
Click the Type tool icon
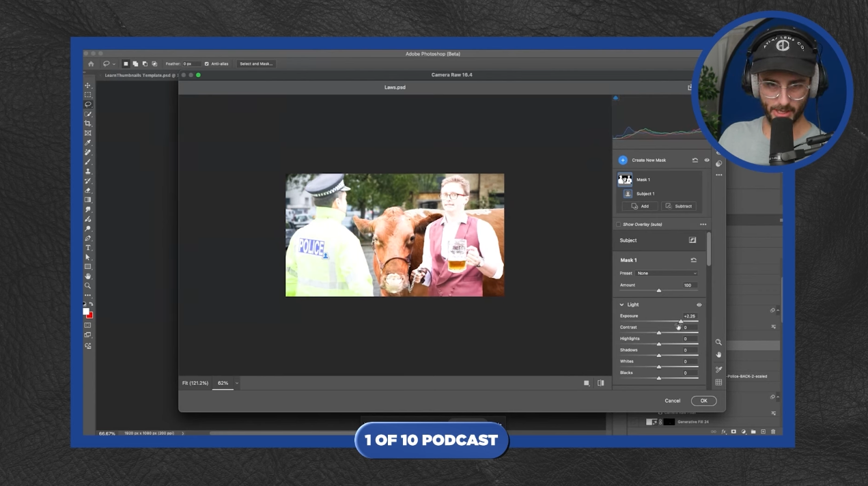point(87,248)
